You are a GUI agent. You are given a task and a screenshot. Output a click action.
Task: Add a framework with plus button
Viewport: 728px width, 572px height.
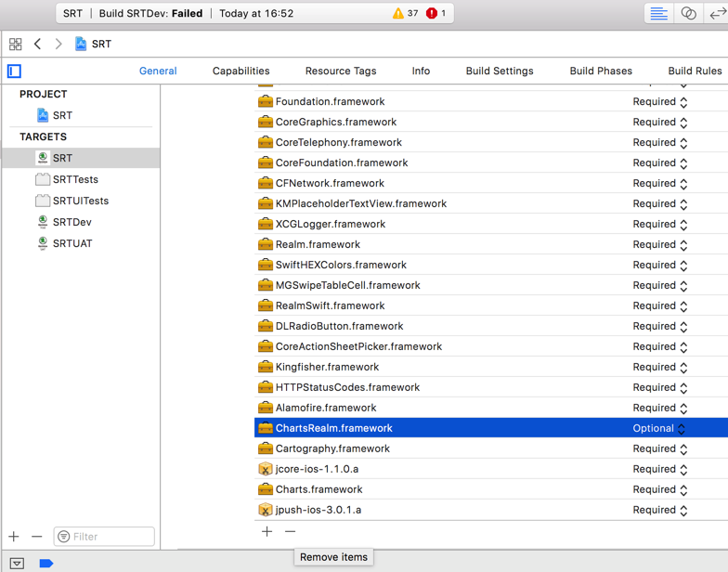[x=267, y=531]
